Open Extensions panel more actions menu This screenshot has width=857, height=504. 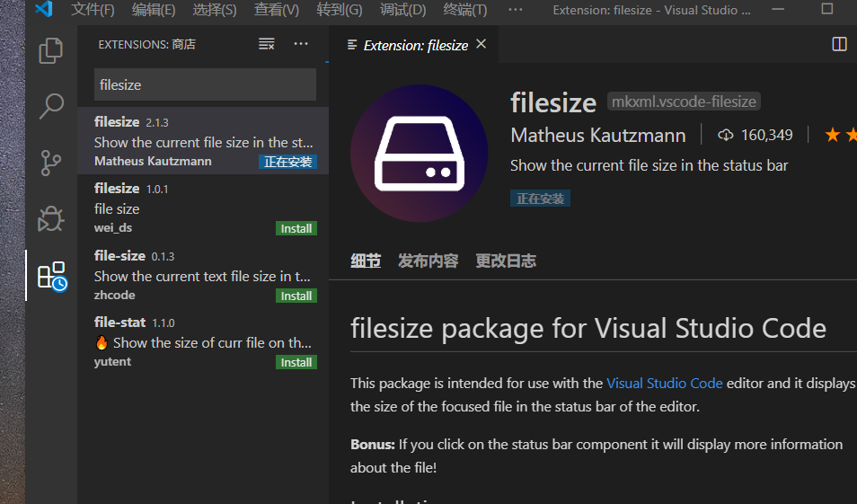point(301,44)
